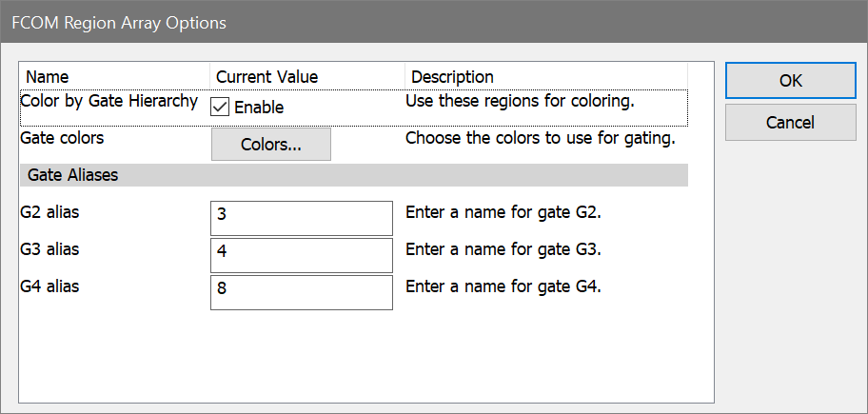Click 'Choose the colors to use for gating' text
The height and width of the screenshot is (414, 868).
541,138
